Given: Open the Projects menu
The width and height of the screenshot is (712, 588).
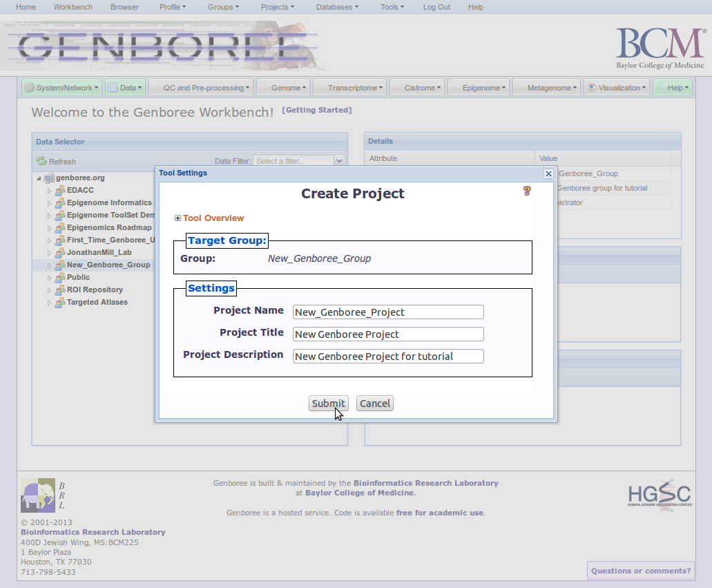Looking at the screenshot, I should tap(277, 7).
